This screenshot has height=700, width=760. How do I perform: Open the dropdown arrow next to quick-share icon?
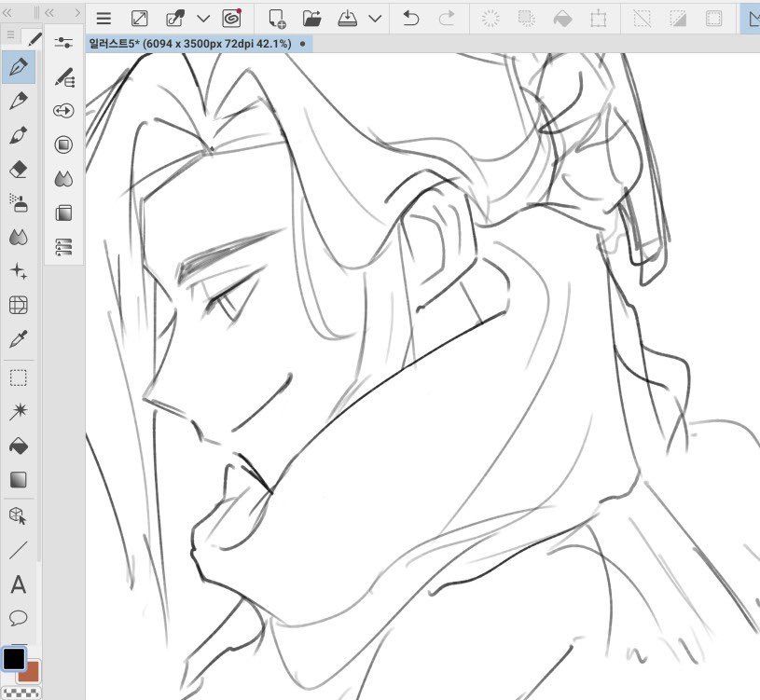(x=202, y=18)
